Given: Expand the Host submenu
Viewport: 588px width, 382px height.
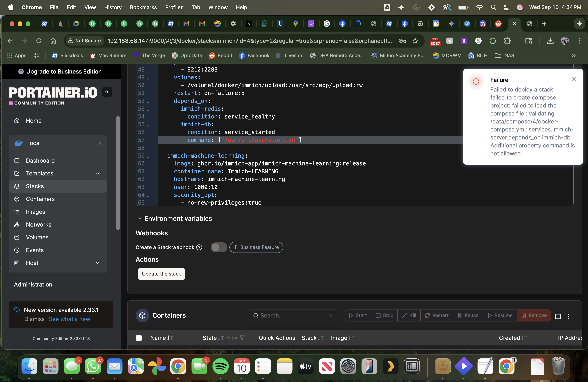Looking at the screenshot, I should click(98, 263).
